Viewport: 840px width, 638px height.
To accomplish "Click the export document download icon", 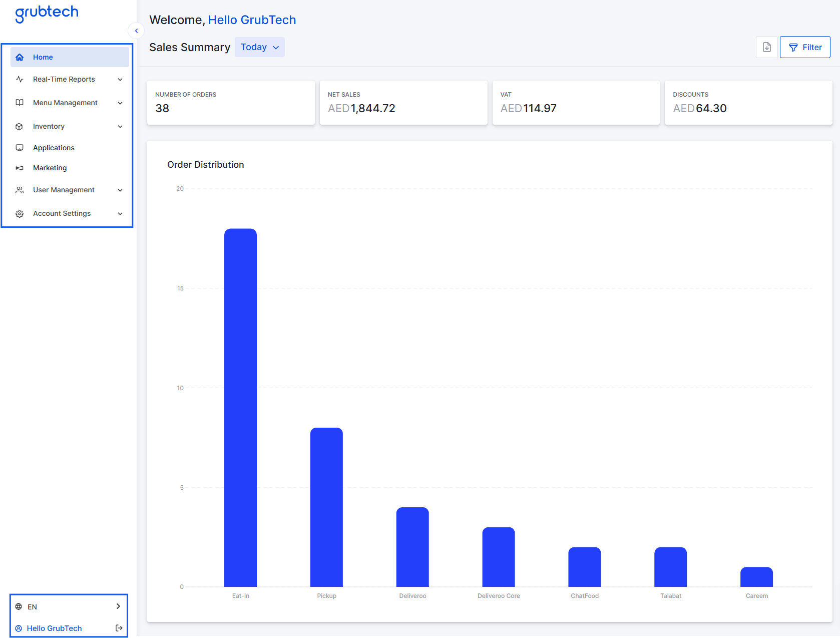I will (766, 47).
